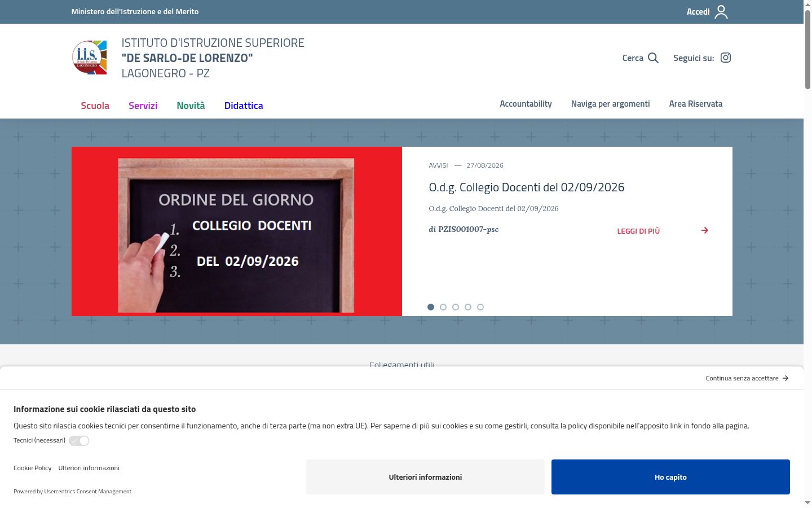The height and width of the screenshot is (508, 812).
Task: Switch to the second carousel slide dot
Action: click(443, 307)
